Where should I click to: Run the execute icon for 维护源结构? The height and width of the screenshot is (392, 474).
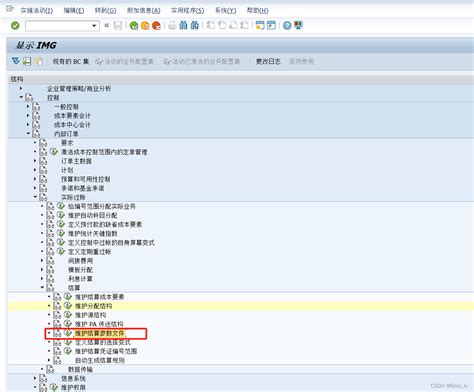coord(68,315)
